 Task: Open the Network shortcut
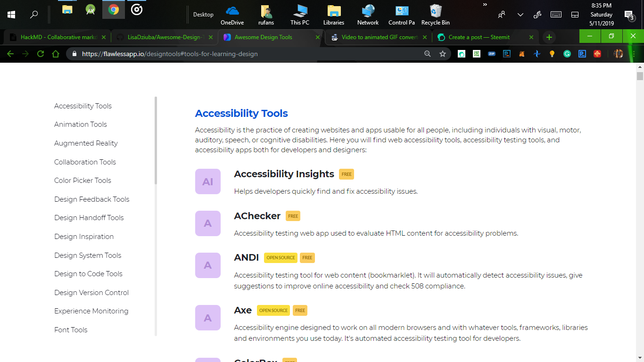click(368, 14)
